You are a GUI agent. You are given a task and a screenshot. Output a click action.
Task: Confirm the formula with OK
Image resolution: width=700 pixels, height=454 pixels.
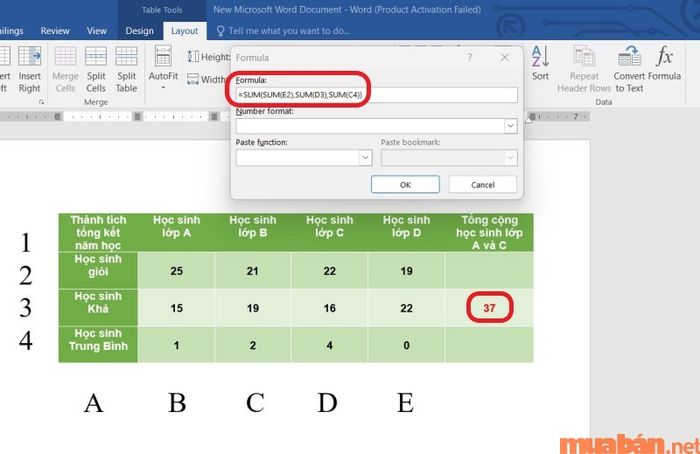tap(405, 184)
